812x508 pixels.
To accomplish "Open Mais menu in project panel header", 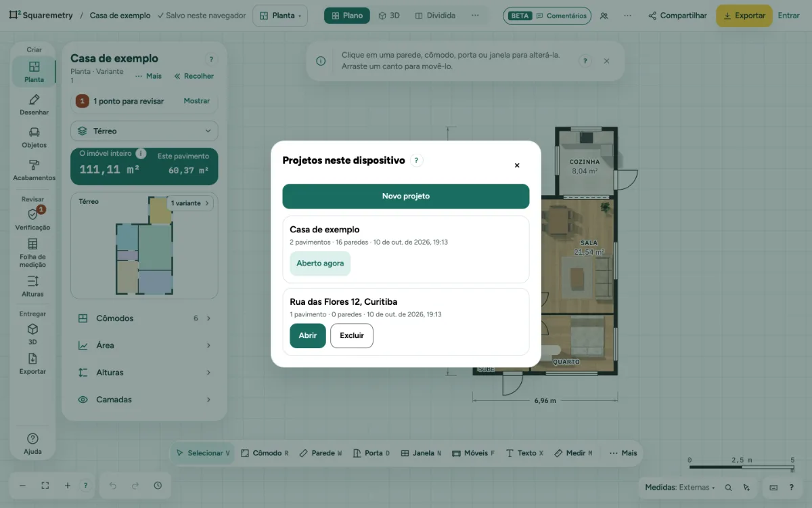I will [148, 77].
